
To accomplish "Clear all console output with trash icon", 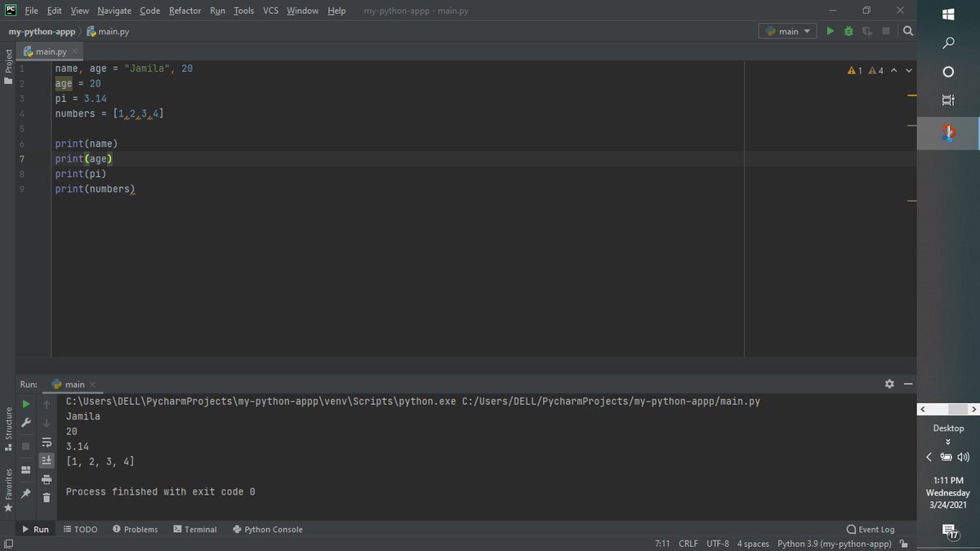I will click(x=47, y=497).
